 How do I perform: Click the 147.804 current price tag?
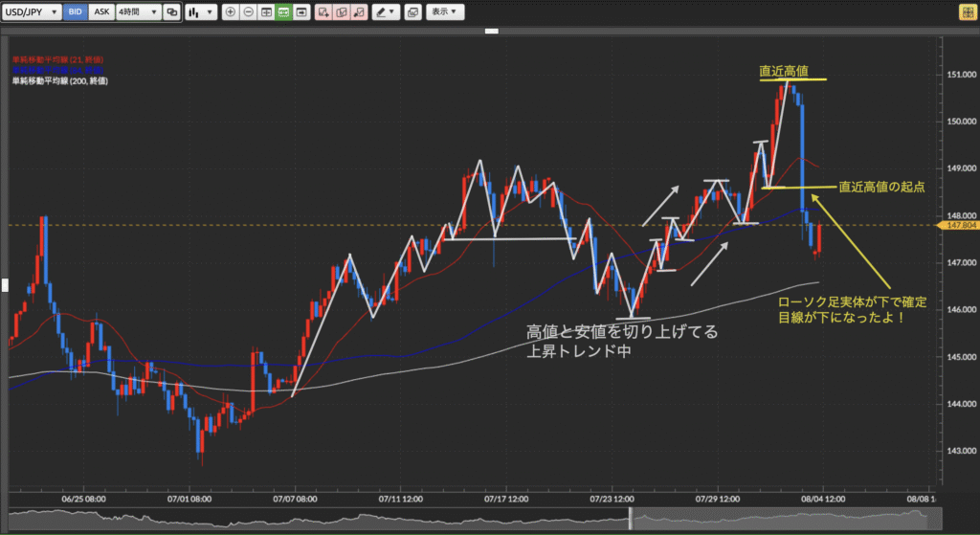[959, 225]
